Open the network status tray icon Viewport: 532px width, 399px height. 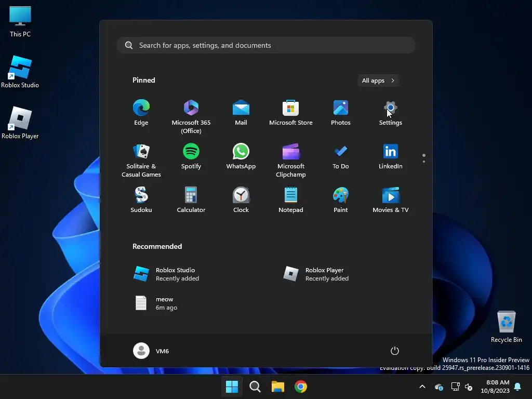pos(455,387)
